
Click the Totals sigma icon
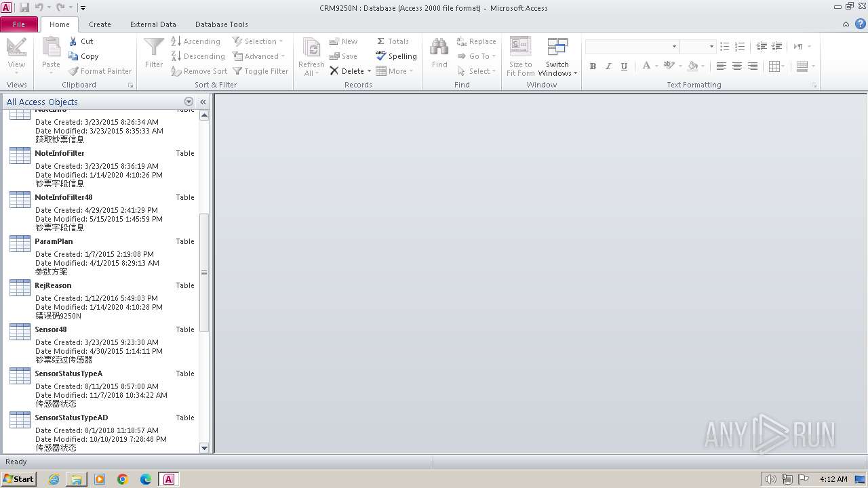pyautogui.click(x=381, y=41)
